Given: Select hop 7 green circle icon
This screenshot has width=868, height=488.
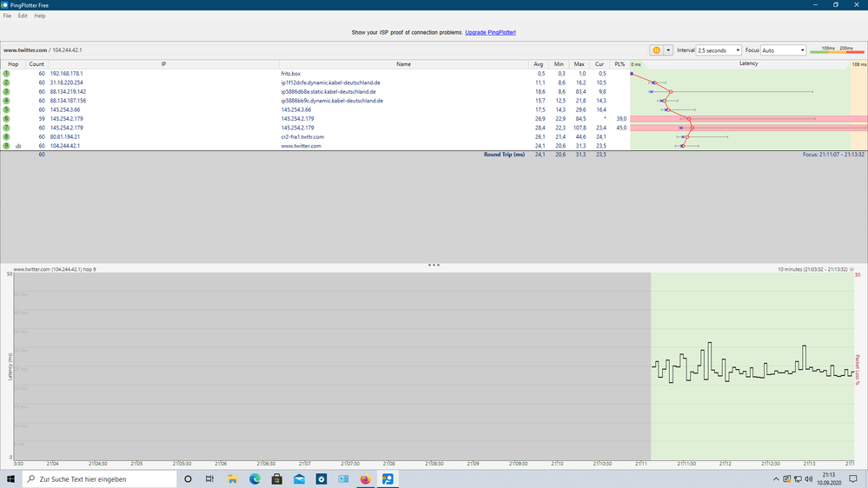Looking at the screenshot, I should click(6, 128).
